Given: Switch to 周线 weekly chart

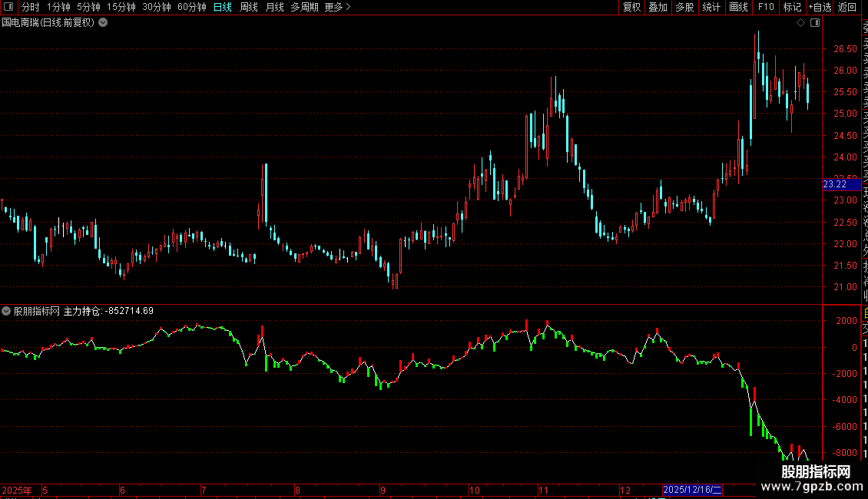Looking at the screenshot, I should click(249, 7).
